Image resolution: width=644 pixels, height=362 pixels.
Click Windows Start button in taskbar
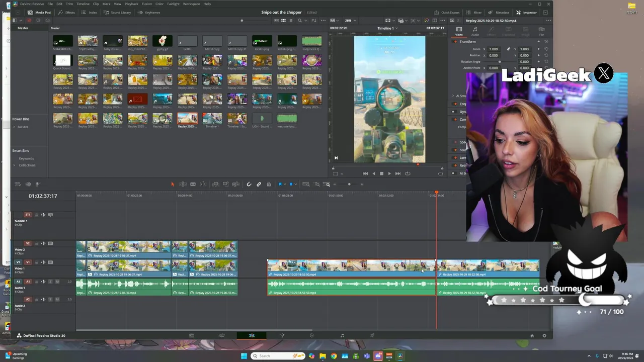click(x=244, y=356)
